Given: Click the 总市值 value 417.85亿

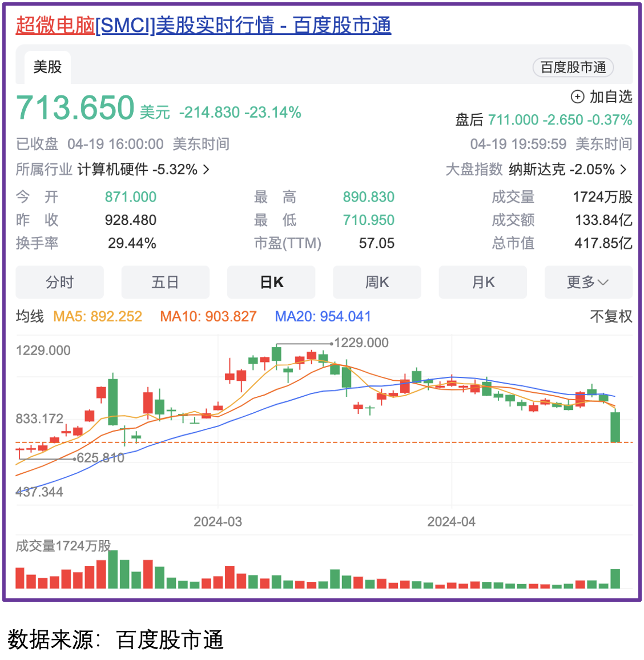Looking at the screenshot, I should pos(603,243).
